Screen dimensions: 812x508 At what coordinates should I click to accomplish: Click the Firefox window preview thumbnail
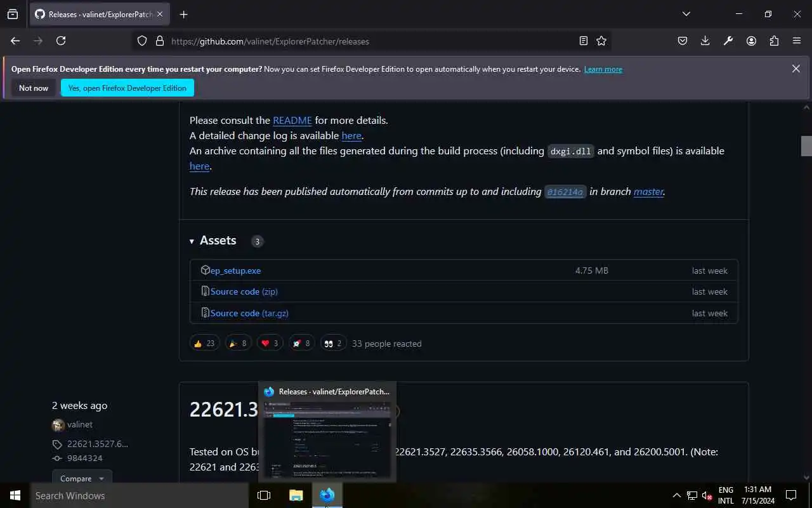tap(327, 439)
